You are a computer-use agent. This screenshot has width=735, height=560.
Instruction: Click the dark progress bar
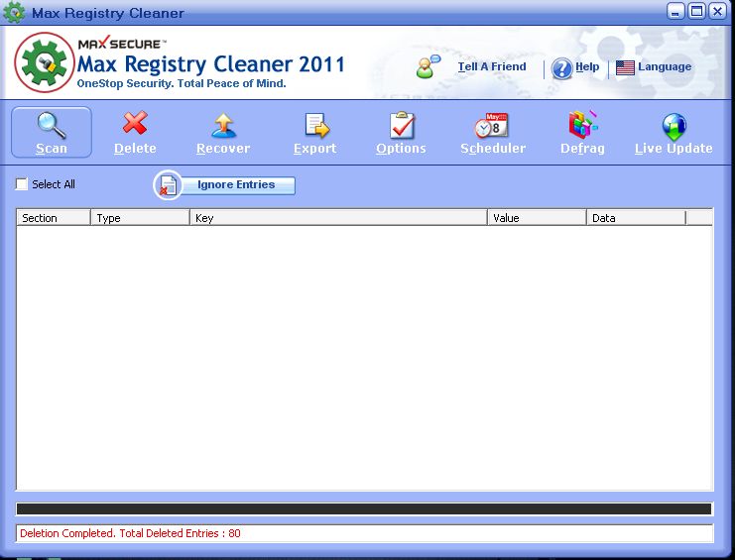(x=364, y=509)
